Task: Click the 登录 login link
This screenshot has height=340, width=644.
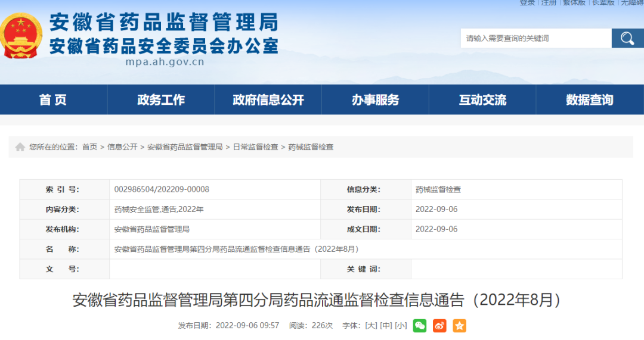Action: [x=527, y=3]
